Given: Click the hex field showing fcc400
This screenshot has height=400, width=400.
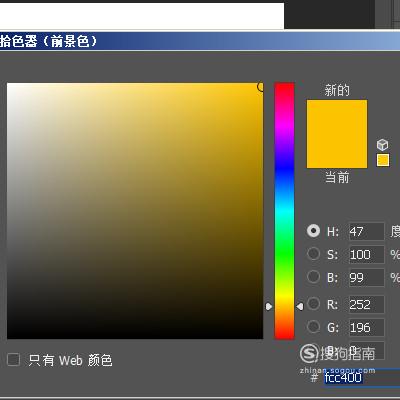Looking at the screenshot, I should 362,378.
